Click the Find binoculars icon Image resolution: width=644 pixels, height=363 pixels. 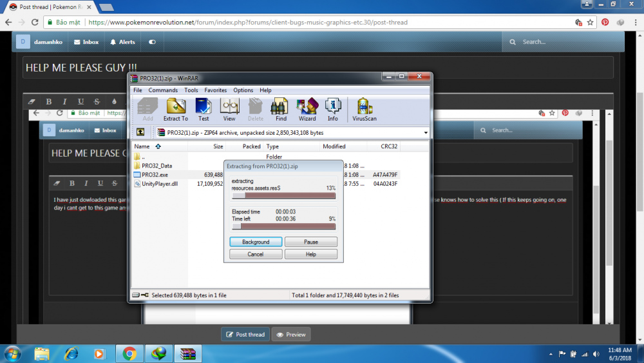tap(281, 109)
